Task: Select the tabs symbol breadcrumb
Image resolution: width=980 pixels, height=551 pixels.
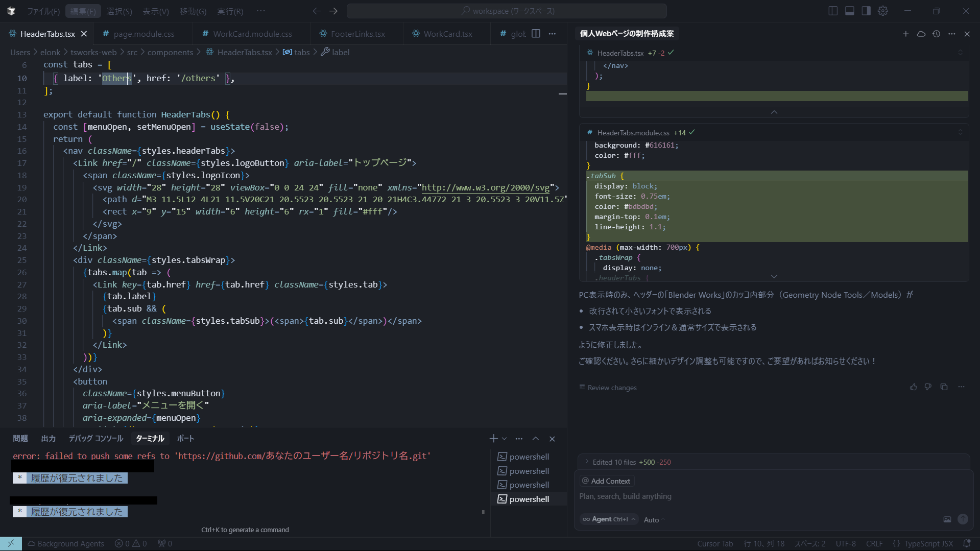Action: pos(296,52)
